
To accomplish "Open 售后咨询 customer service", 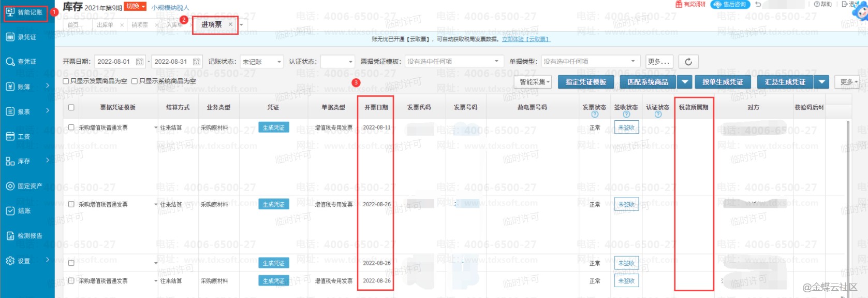I will [730, 4].
